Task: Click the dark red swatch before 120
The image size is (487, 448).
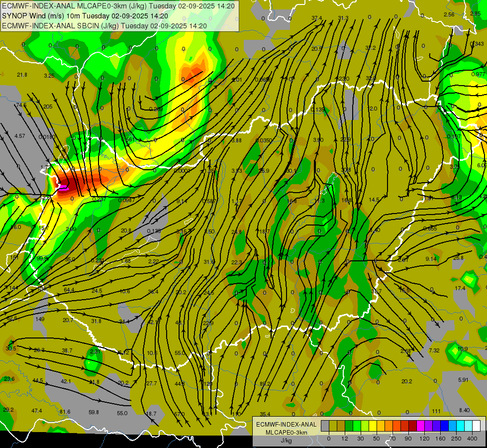Action: 412,426
